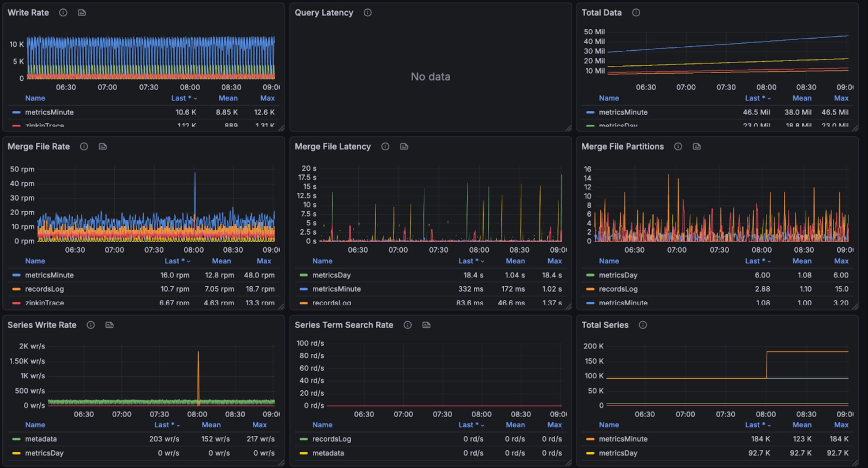Click the Series Write Rate panel title
This screenshot has height=468, width=868.
click(x=42, y=325)
